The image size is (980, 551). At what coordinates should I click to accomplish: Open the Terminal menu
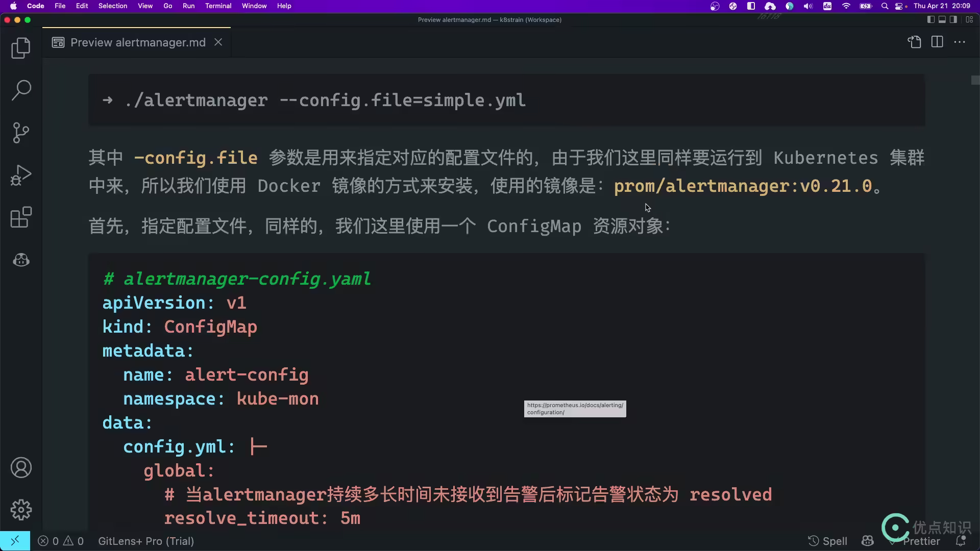tap(218, 6)
